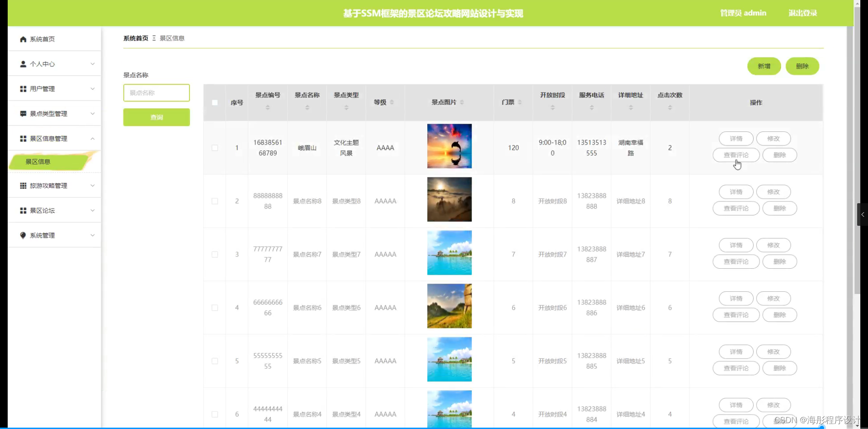Click 系统首页 in the breadcrumb
Image resolution: width=868 pixels, height=429 pixels.
(136, 38)
